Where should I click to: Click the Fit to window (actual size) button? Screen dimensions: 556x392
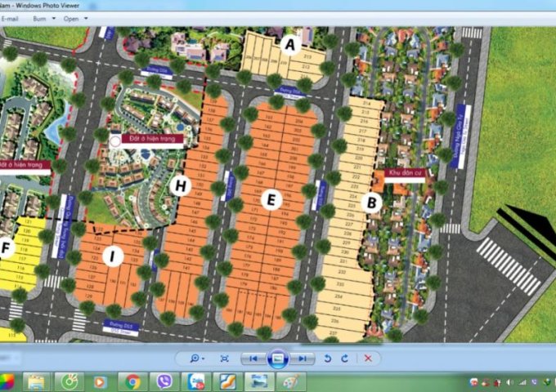pyautogui.click(x=224, y=359)
